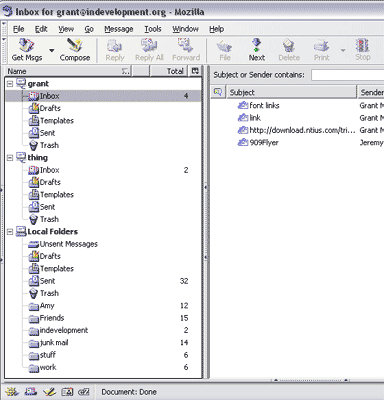Select the Friends folder

pyautogui.click(x=103, y=318)
